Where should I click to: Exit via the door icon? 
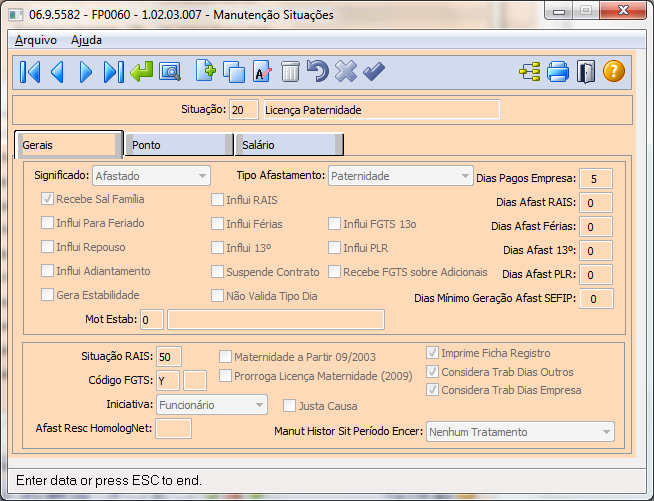[x=586, y=72]
